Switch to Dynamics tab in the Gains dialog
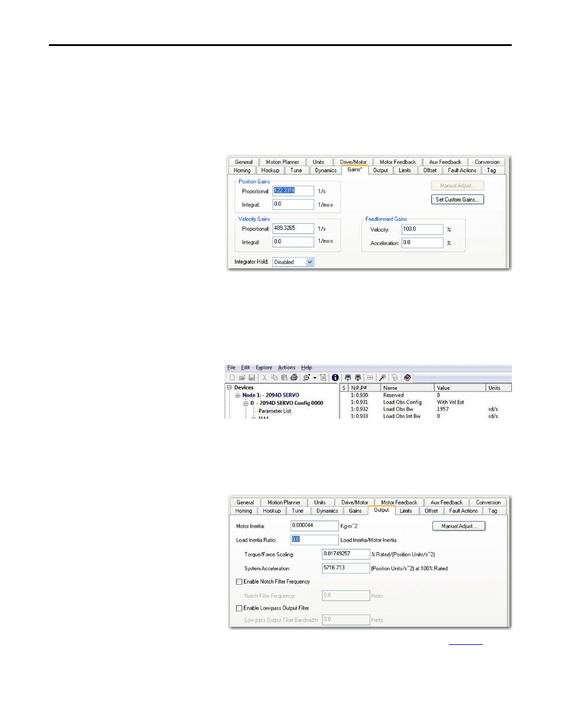 [326, 170]
